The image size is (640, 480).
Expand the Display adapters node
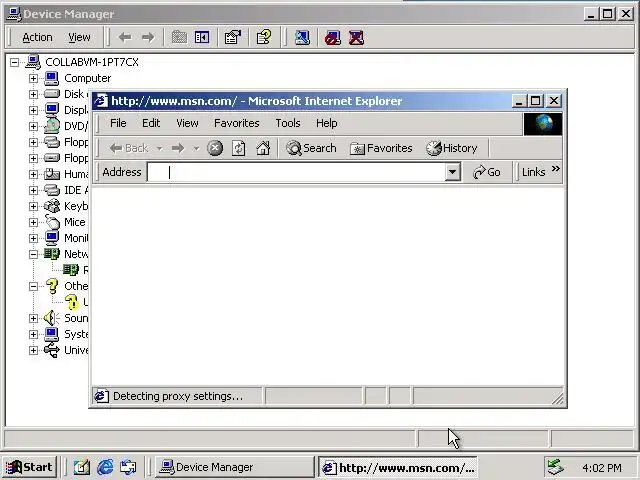point(33,110)
